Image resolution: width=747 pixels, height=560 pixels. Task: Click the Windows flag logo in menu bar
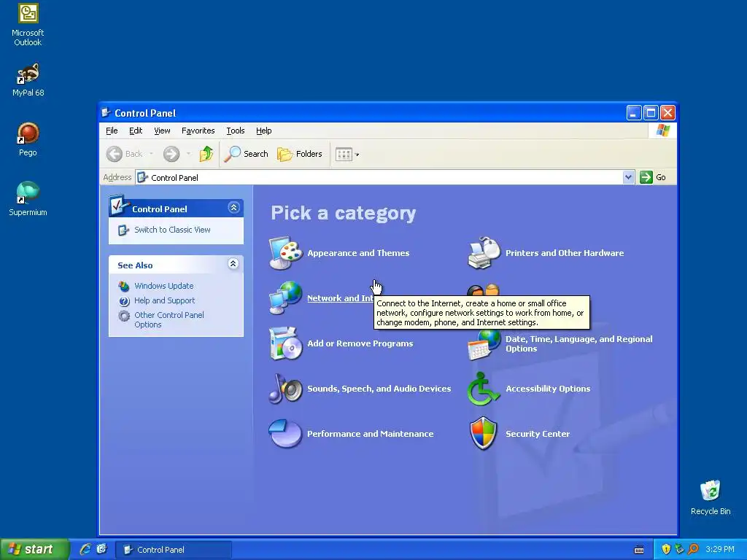(x=662, y=131)
